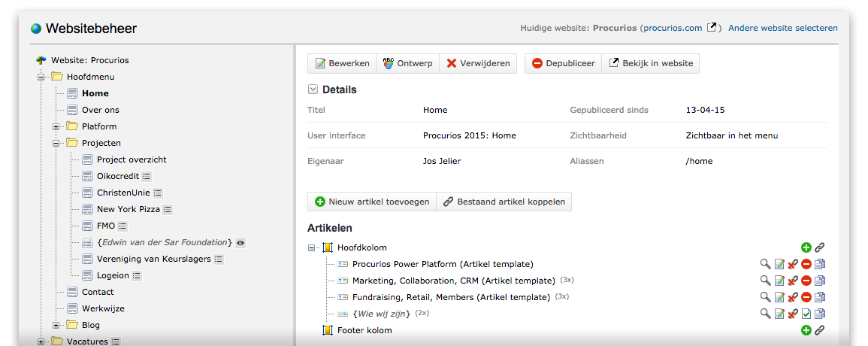This screenshot has width=868, height=346.
Task: Click the Verwijderen button
Action: click(478, 63)
